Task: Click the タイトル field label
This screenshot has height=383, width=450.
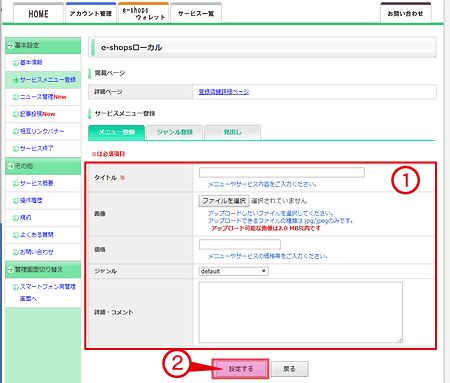Action: pos(105,178)
